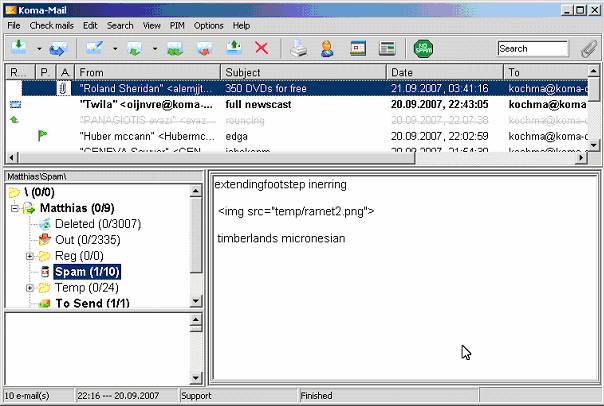Sort by the P column header

(x=45, y=72)
